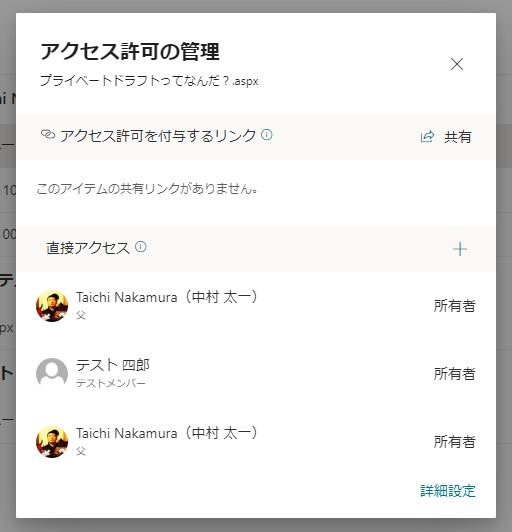Show info icon details for 直接アクセス
The width and height of the screenshot is (512, 532).
[141, 247]
